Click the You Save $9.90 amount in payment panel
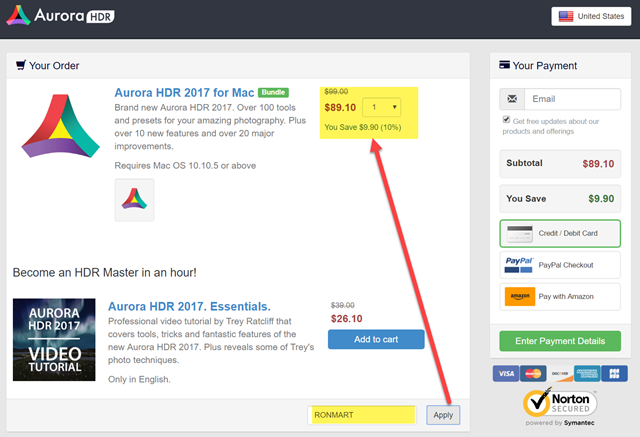The height and width of the screenshot is (437, 640). (601, 199)
